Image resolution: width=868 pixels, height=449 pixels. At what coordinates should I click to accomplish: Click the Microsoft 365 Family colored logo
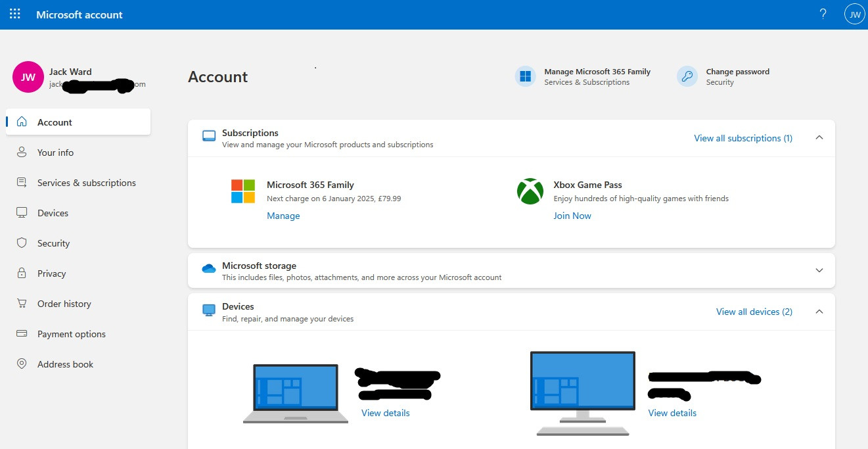click(x=243, y=191)
